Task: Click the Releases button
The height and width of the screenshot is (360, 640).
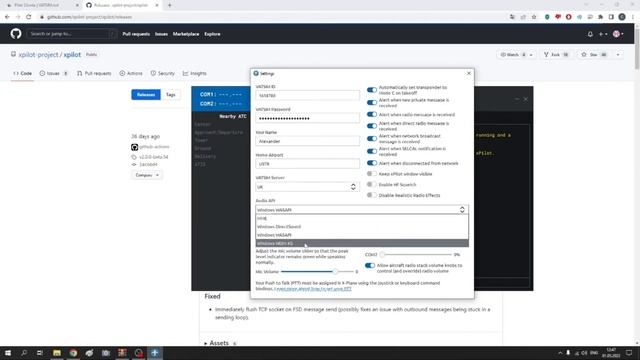Action: coord(146,95)
